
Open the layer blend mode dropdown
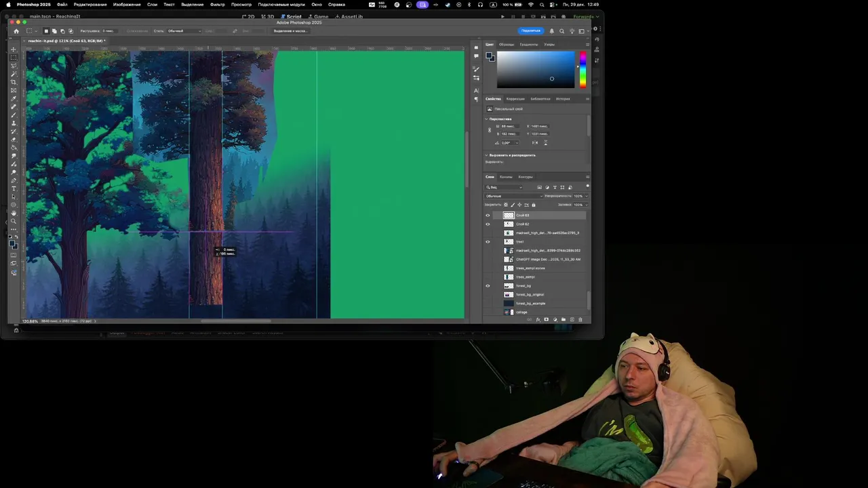click(513, 196)
